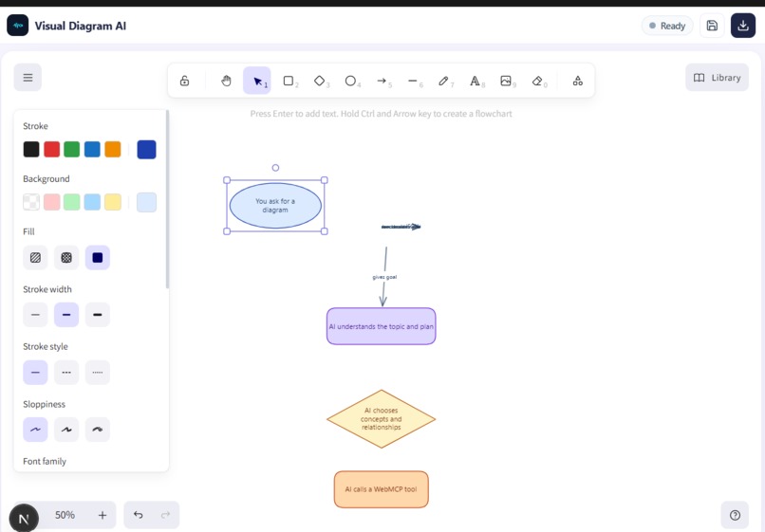Open the Library panel

pyautogui.click(x=717, y=78)
